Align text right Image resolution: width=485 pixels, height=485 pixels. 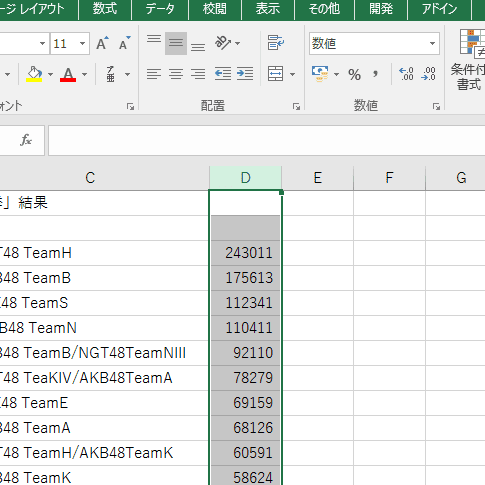pyautogui.click(x=198, y=74)
